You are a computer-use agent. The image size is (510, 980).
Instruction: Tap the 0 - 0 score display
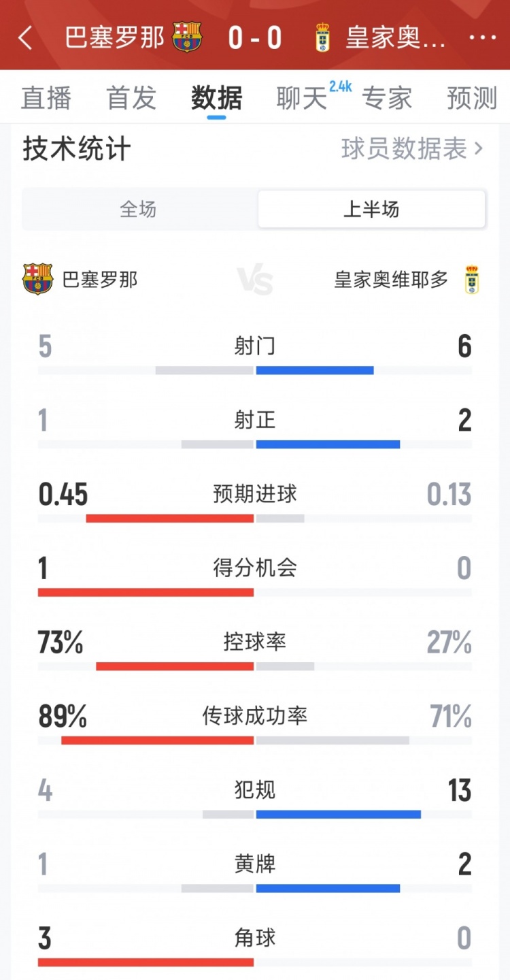pos(255,37)
